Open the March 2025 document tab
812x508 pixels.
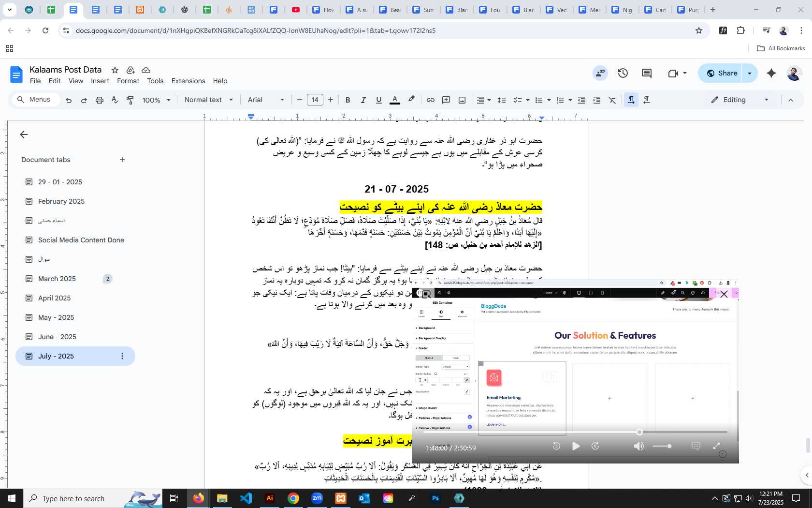(57, 279)
